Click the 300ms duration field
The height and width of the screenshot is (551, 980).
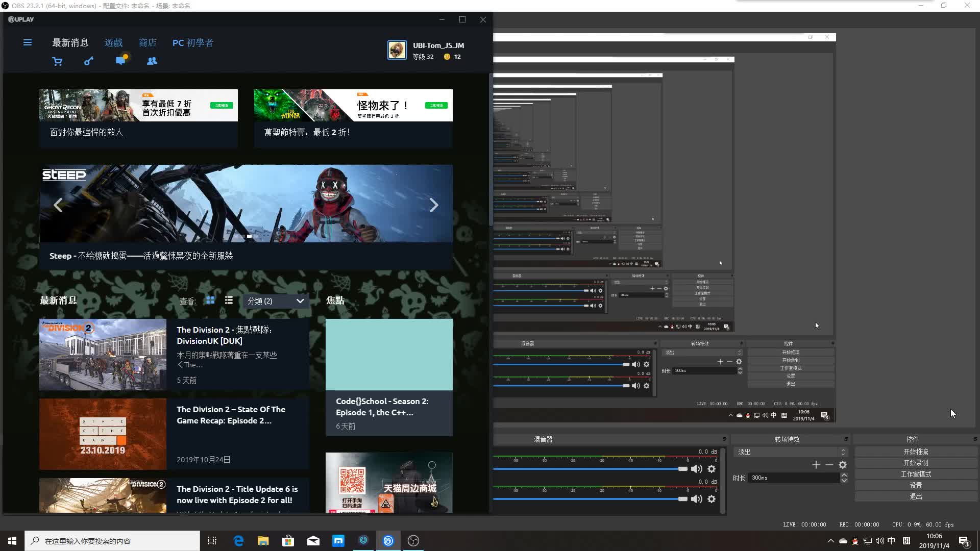tap(794, 478)
